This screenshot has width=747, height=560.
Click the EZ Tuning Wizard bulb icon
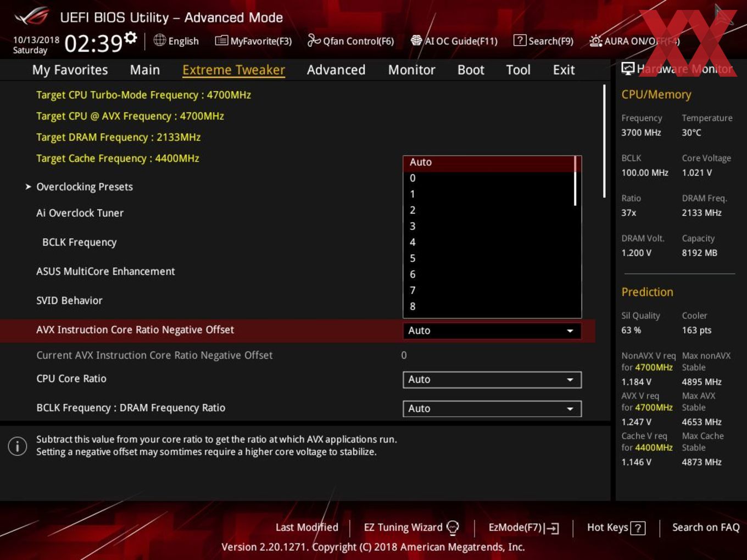click(x=453, y=528)
